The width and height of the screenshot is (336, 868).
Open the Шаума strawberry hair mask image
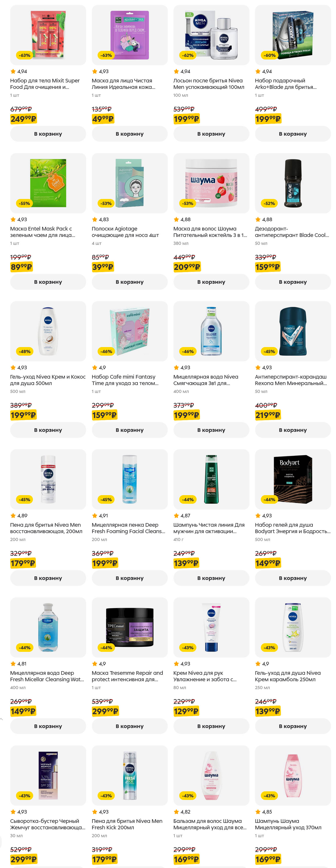click(x=211, y=183)
